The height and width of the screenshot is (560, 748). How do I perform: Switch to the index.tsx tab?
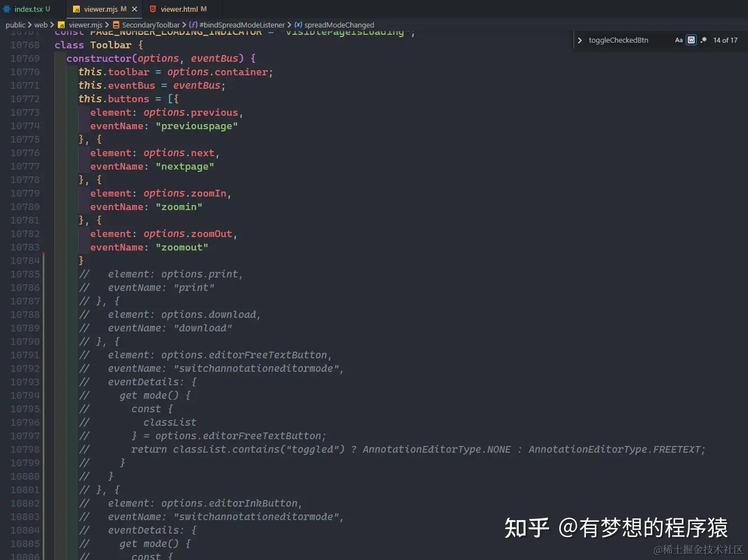point(28,9)
